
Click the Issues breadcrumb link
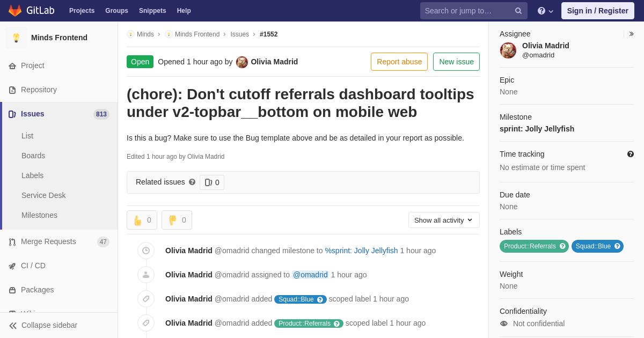click(x=239, y=34)
